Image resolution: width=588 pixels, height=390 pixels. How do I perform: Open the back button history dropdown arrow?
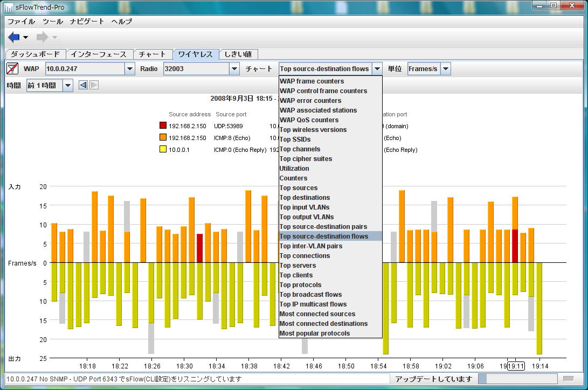[25, 38]
